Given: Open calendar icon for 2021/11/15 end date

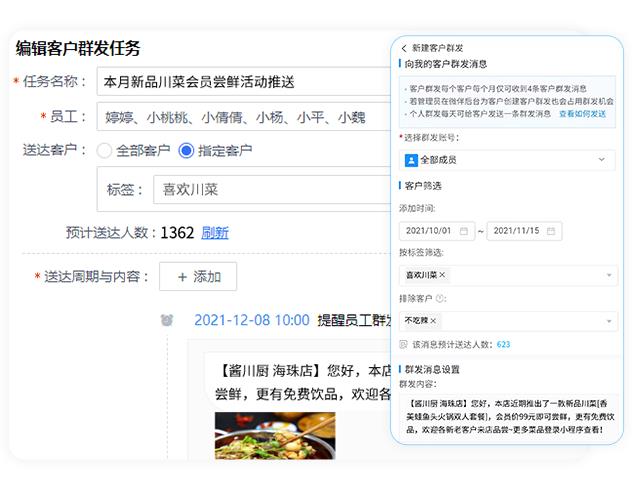Looking at the screenshot, I should tap(553, 231).
